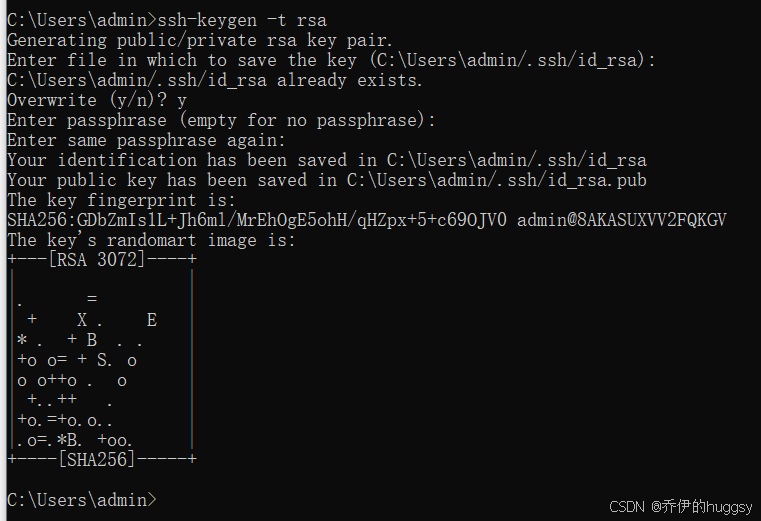This screenshot has height=521, width=761.
Task: Click the CSDN @乔伊的huggsy watermark
Action: coord(680,506)
